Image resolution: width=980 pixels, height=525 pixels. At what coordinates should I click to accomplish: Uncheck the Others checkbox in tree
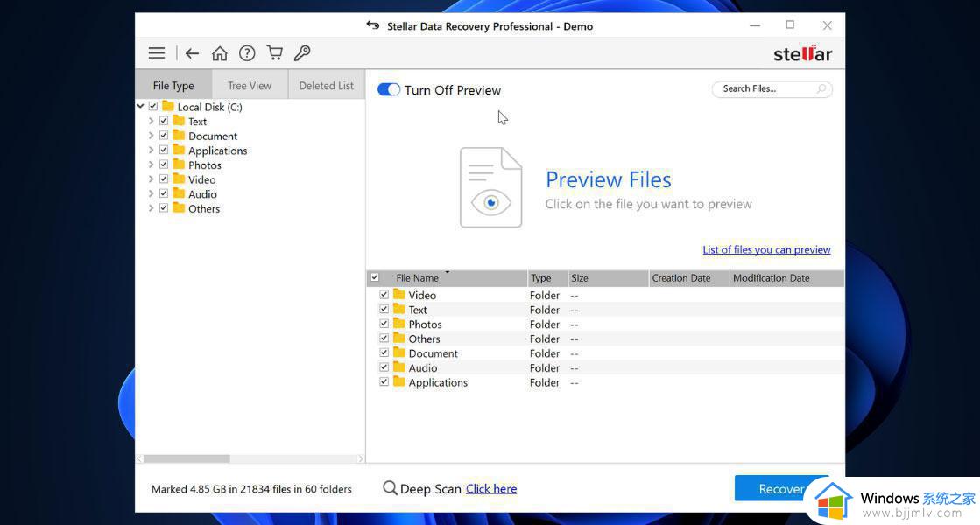pyautogui.click(x=164, y=208)
